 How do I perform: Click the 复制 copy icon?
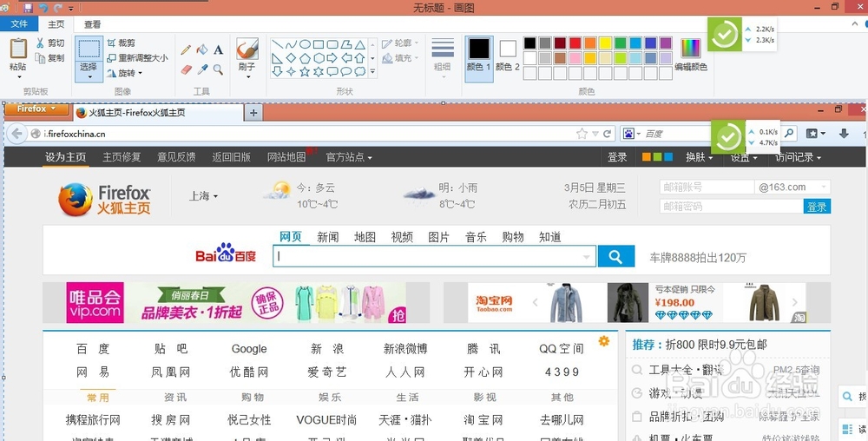(x=40, y=57)
